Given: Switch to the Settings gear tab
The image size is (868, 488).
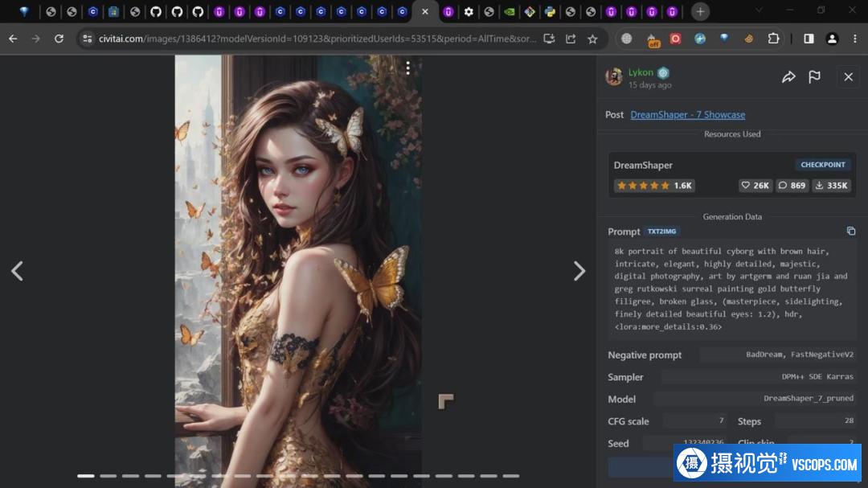Looking at the screenshot, I should pos(469,11).
